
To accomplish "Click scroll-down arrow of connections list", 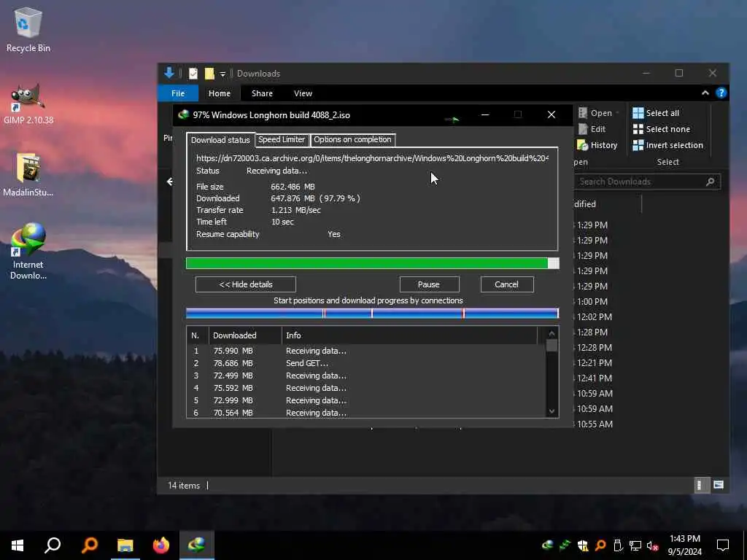I will tap(551, 411).
